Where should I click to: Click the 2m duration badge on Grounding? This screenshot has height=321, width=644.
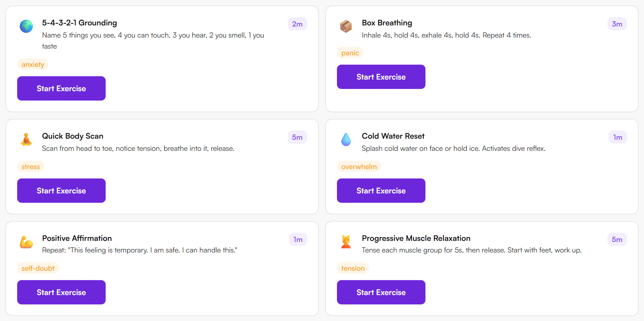point(297,24)
